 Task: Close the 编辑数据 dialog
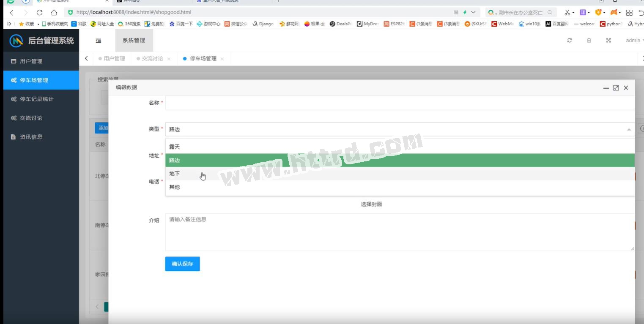pyautogui.click(x=626, y=88)
